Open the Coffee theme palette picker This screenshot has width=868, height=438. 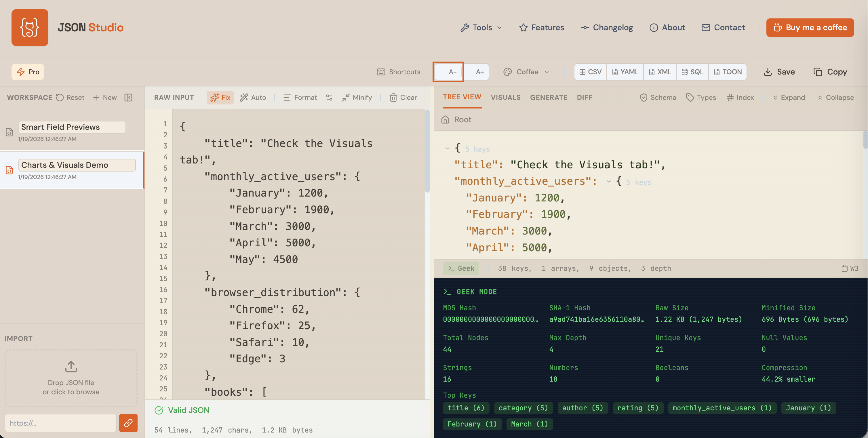(x=526, y=72)
